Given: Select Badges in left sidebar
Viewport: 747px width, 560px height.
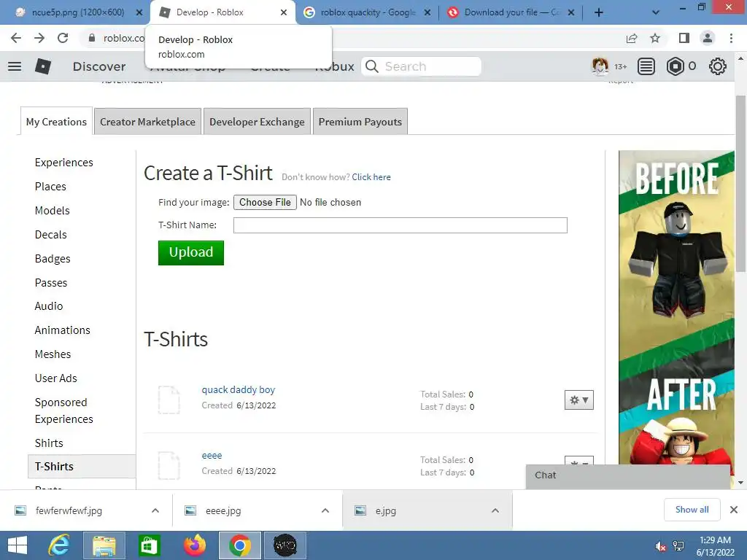Looking at the screenshot, I should (x=53, y=259).
